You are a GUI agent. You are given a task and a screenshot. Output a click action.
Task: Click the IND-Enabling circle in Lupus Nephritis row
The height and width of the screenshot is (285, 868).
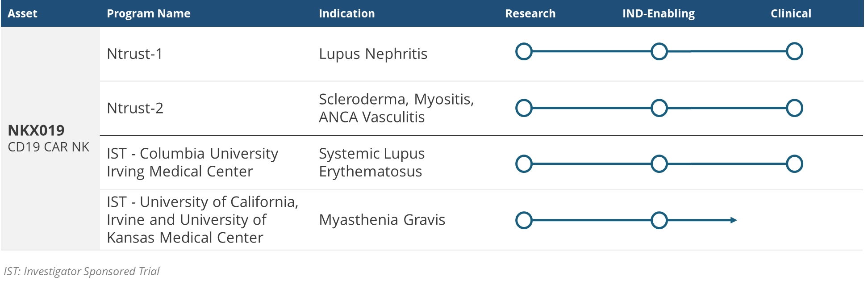point(659,51)
